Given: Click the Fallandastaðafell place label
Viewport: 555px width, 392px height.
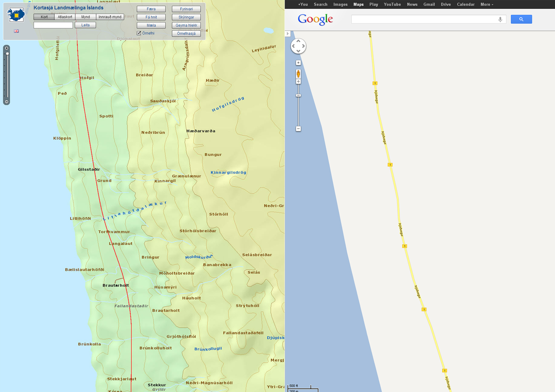Looking at the screenshot, I should point(243,333).
